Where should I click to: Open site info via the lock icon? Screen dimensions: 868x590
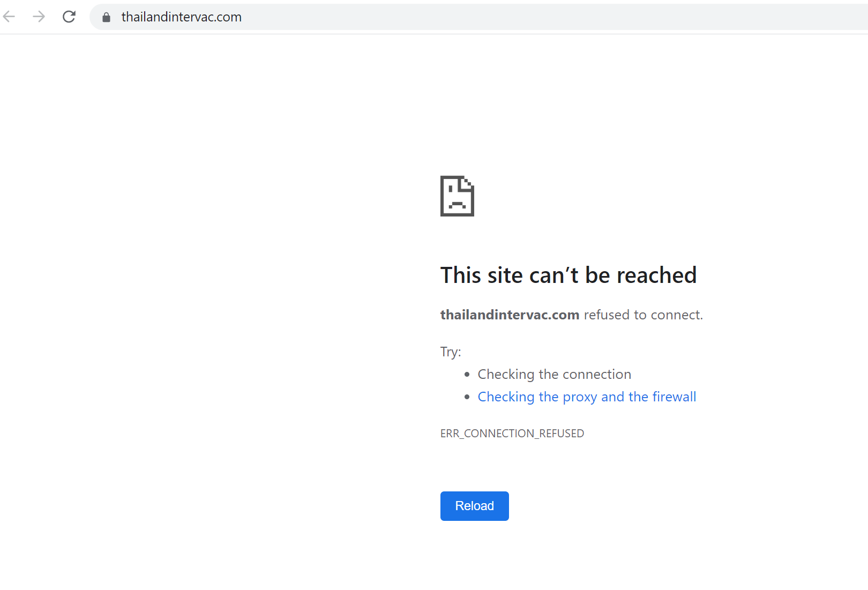[106, 17]
